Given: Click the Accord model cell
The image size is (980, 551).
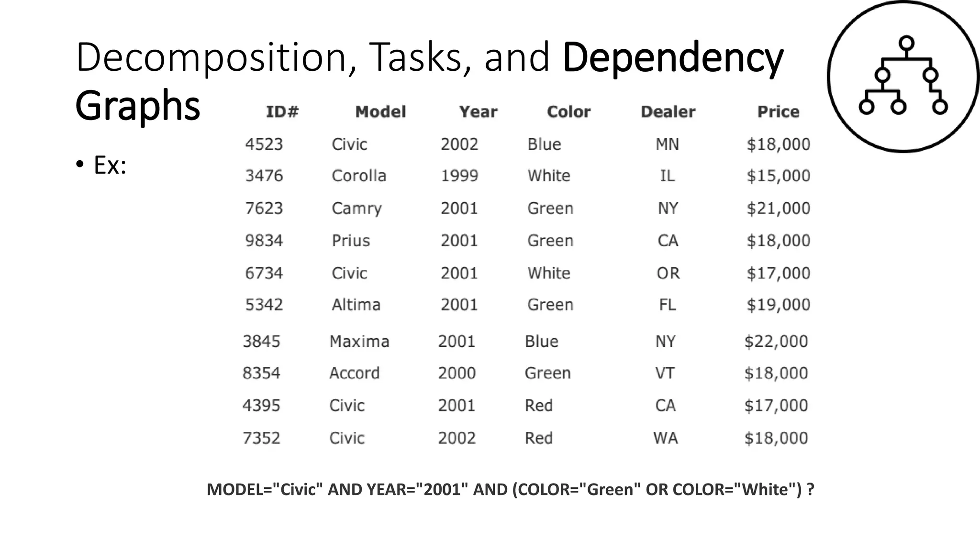Looking at the screenshot, I should (355, 373).
